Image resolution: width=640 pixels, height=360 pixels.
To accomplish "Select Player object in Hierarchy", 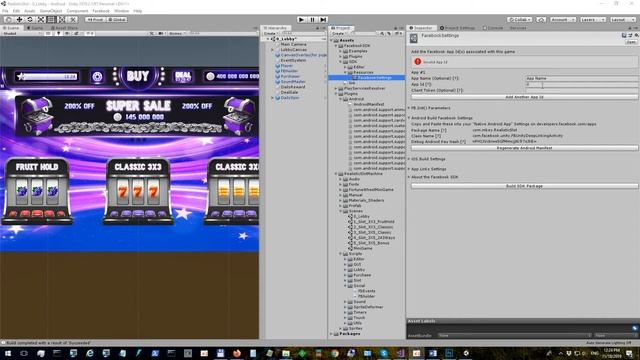I will point(287,65).
